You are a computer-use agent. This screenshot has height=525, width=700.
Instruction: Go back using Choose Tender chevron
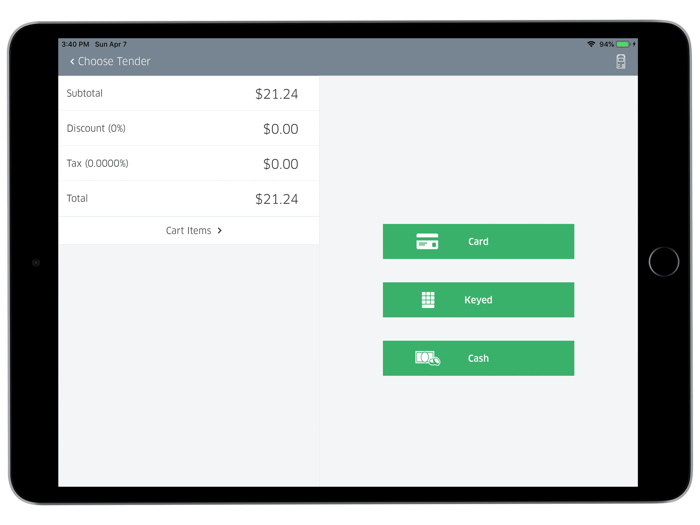pos(72,62)
